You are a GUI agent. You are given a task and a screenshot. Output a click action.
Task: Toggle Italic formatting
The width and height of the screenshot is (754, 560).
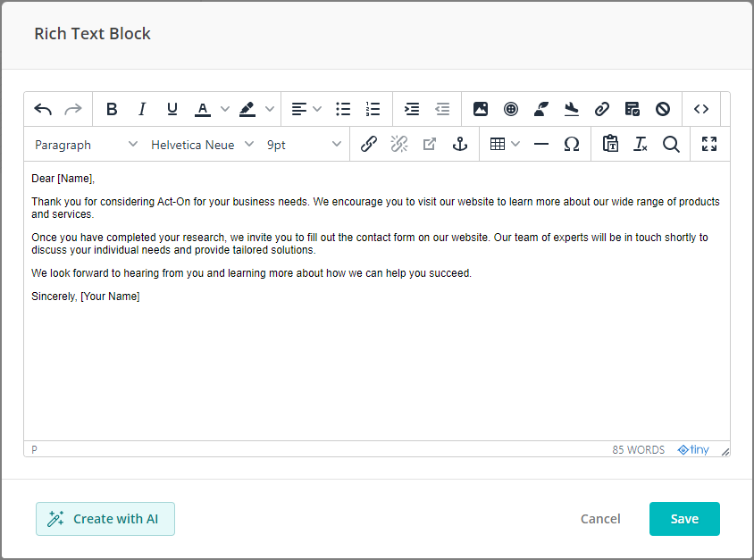point(142,109)
